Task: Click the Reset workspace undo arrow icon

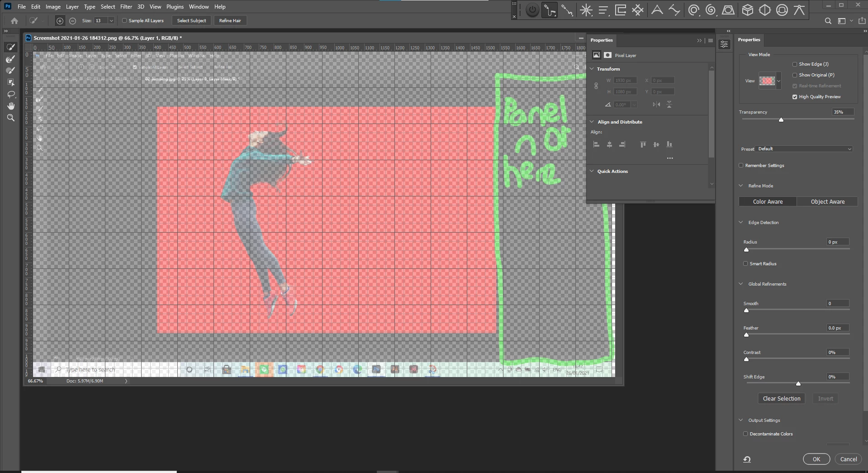Action: tap(747, 459)
